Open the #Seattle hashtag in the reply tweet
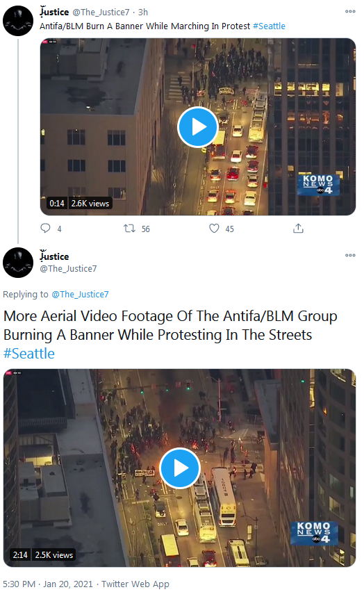Image resolution: width=364 pixels, height=592 pixels. tap(29, 354)
